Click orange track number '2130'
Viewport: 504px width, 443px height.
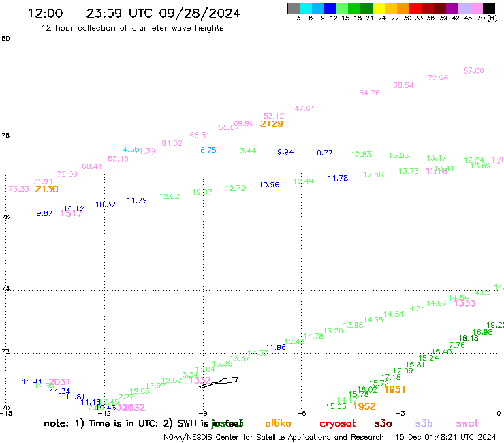coord(46,189)
